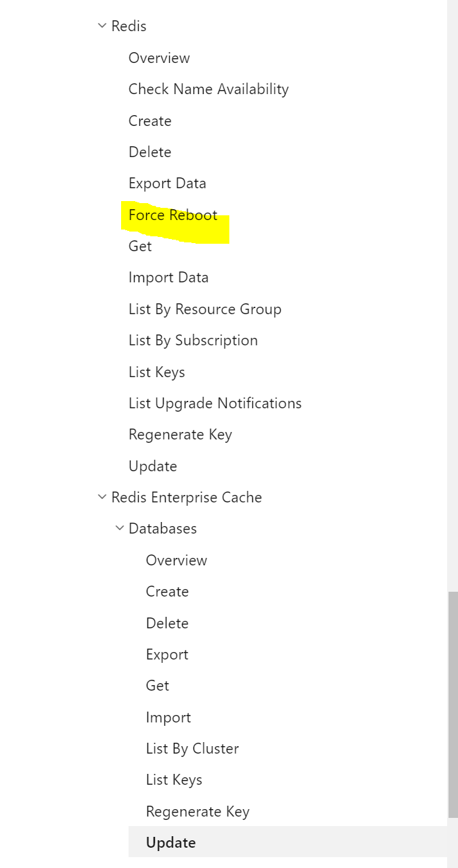This screenshot has height=868, width=458.
Task: Select Overview under Databases
Action: pyautogui.click(x=177, y=560)
